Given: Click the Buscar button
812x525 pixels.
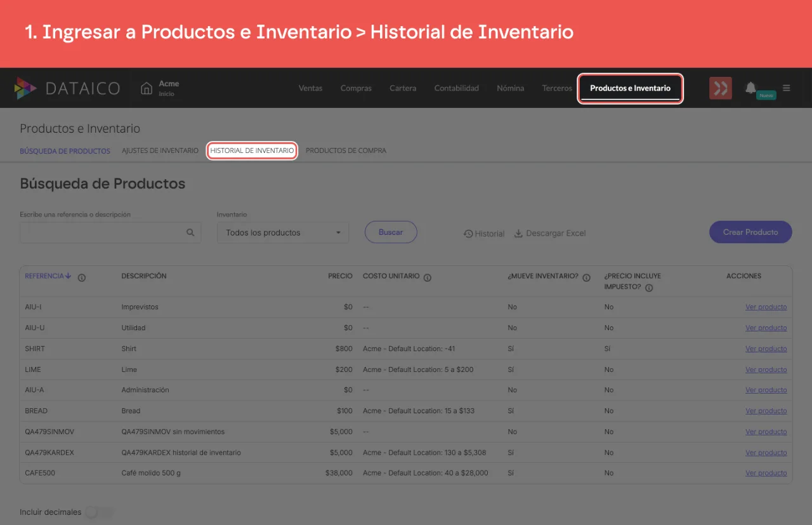Looking at the screenshot, I should pyautogui.click(x=391, y=232).
